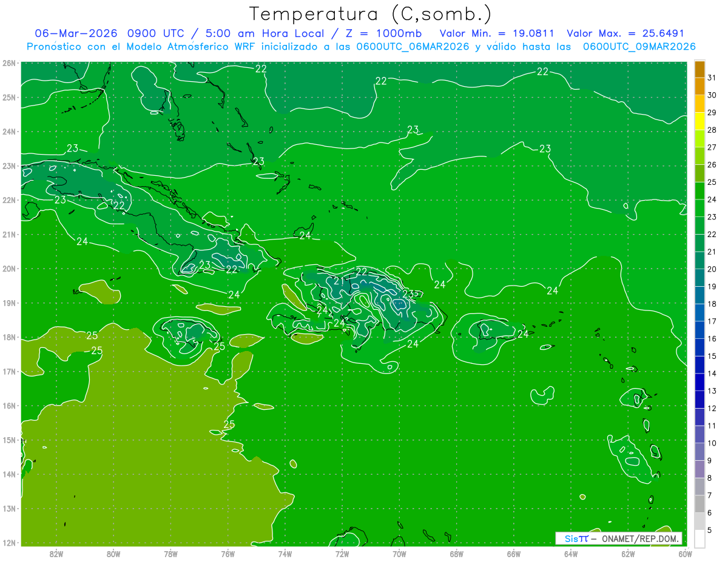Click the longitude axis label '78W'
This screenshot has width=728, height=562.
(170, 554)
